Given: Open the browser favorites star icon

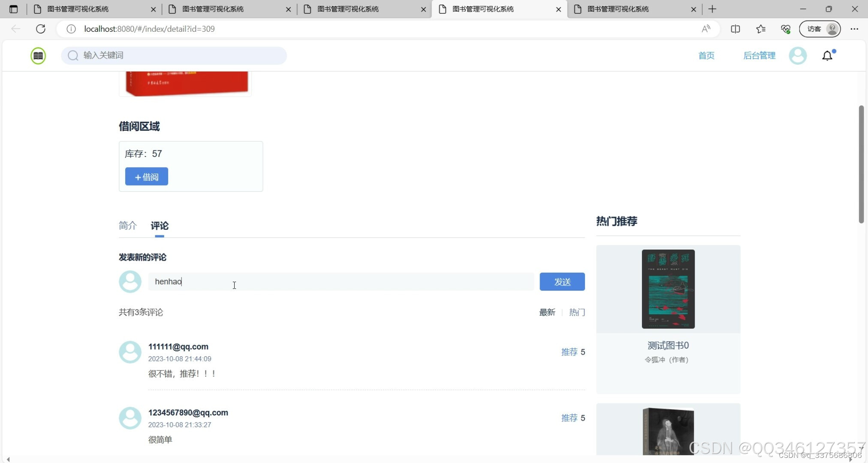Looking at the screenshot, I should coord(761,29).
